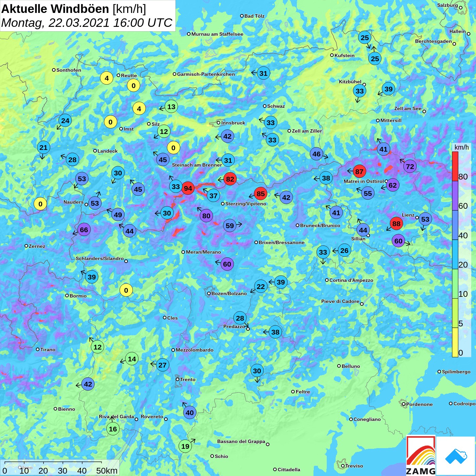This screenshot has height=476, width=476.
Task: Click the 49 gust station marker
Action: [x=118, y=215]
